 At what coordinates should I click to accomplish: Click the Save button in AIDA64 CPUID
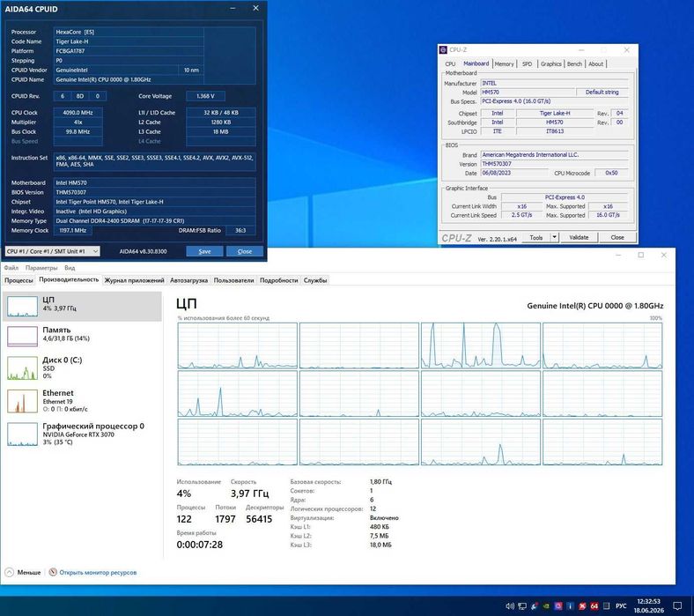204,251
